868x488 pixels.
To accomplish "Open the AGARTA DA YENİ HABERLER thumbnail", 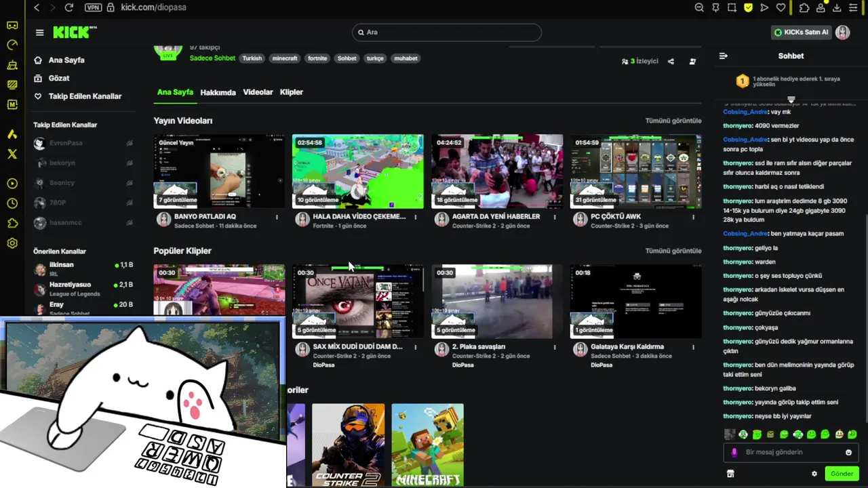I will pos(497,171).
